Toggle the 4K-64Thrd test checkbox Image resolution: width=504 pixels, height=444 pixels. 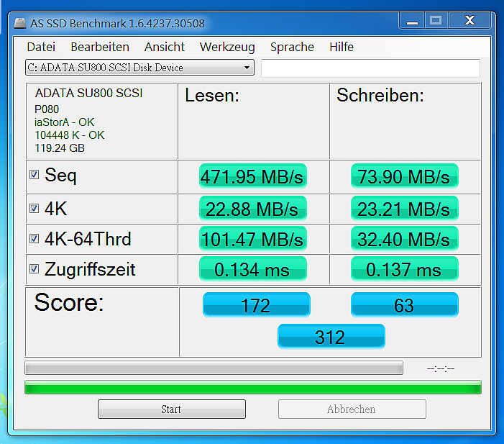coord(34,238)
